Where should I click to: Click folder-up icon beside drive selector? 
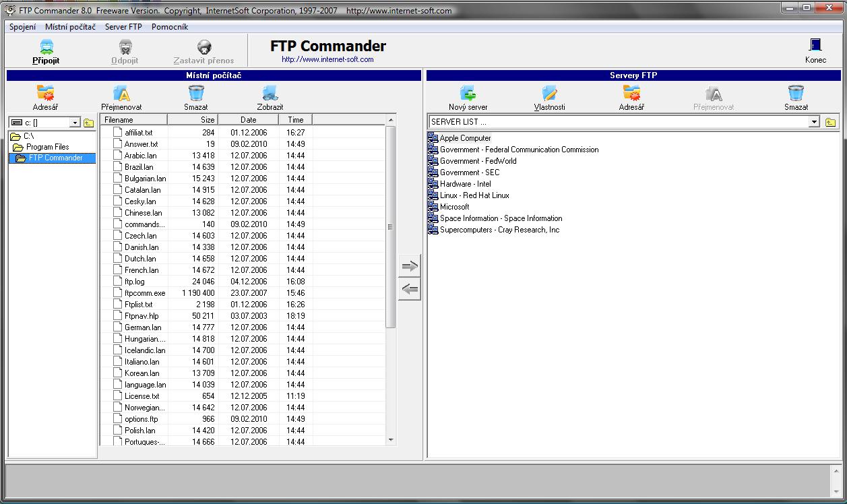click(88, 123)
